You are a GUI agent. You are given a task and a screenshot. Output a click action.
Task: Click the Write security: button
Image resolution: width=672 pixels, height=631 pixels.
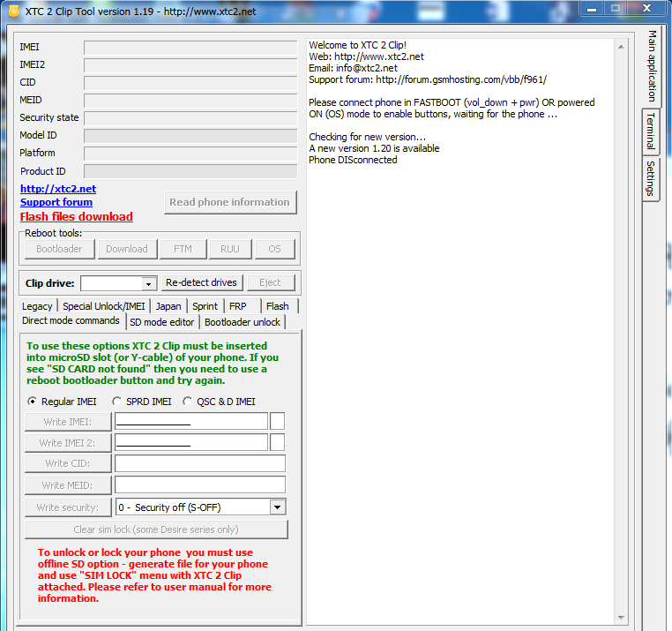click(x=68, y=507)
